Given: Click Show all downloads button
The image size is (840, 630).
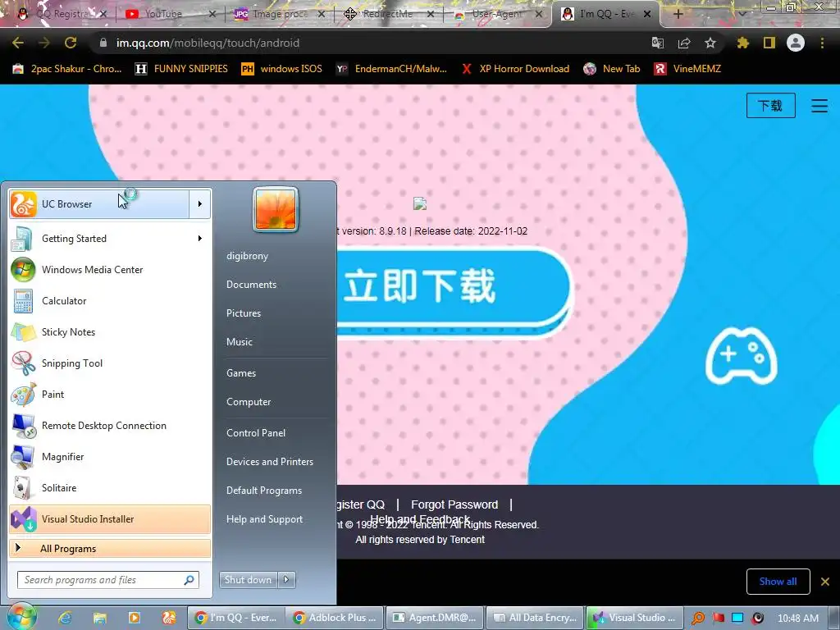Looking at the screenshot, I should (778, 582).
